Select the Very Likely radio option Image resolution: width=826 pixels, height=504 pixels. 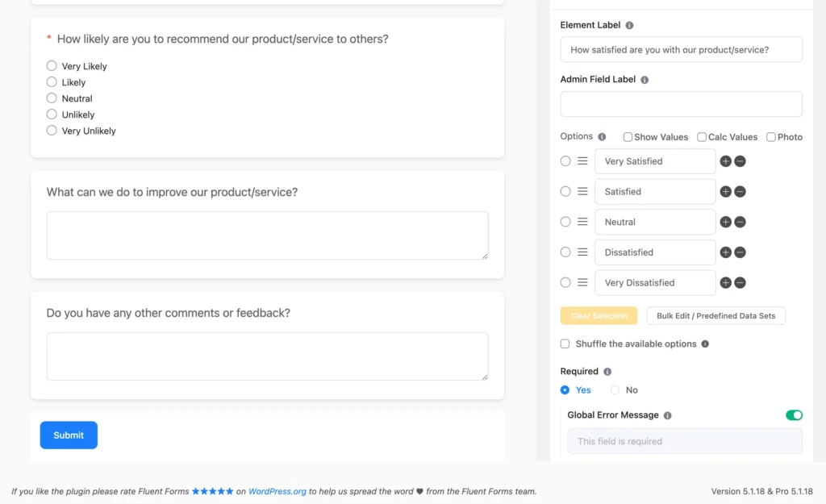(x=51, y=65)
